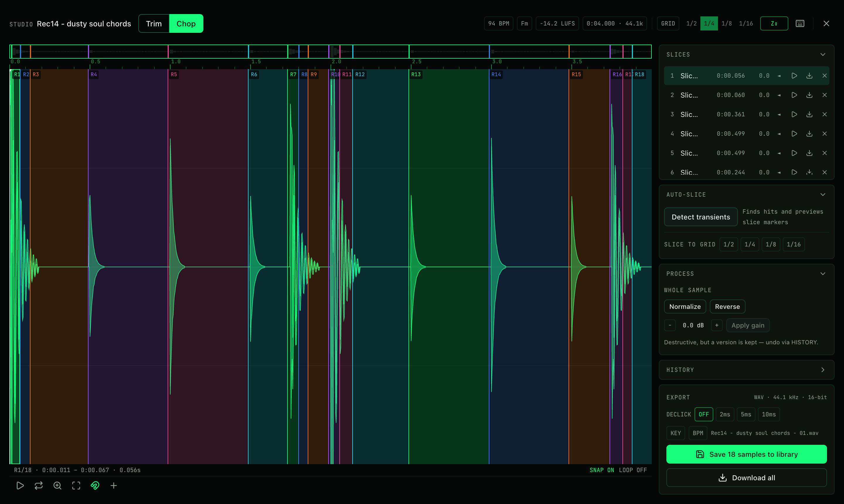Remove slice 6 with its X icon
This screenshot has width=844, height=504.
tap(825, 173)
